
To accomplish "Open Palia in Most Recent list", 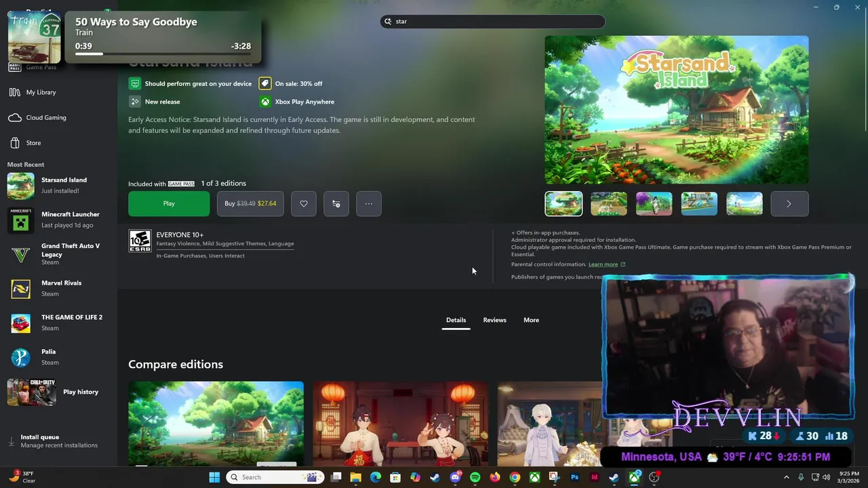I will pyautogui.click(x=59, y=357).
